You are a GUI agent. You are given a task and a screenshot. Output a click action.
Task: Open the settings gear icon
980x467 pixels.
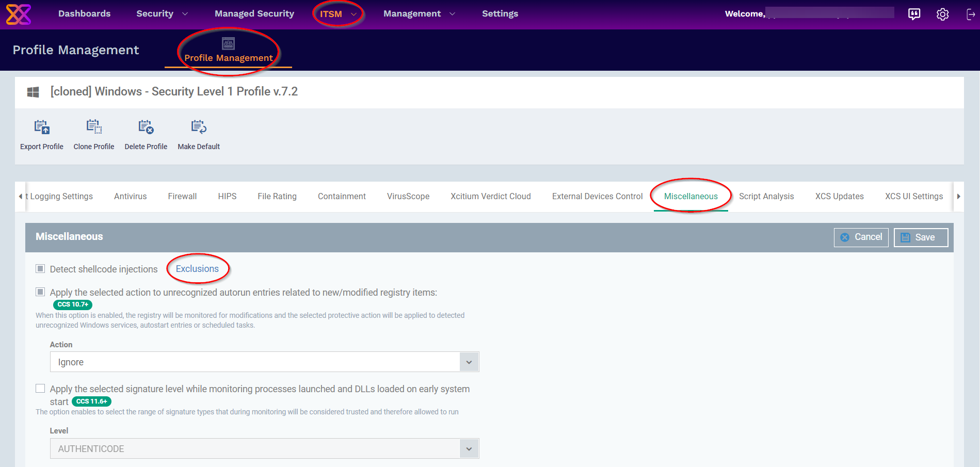tap(942, 14)
